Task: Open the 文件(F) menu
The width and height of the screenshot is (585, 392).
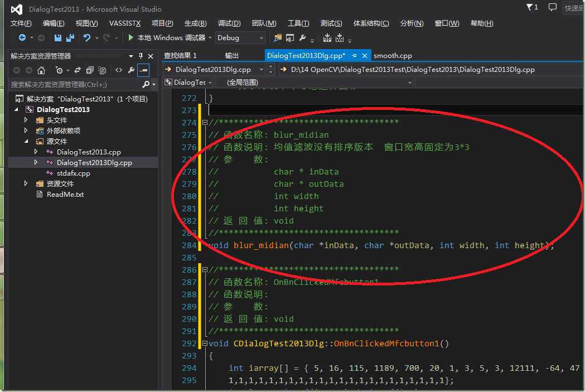Action: (x=21, y=23)
